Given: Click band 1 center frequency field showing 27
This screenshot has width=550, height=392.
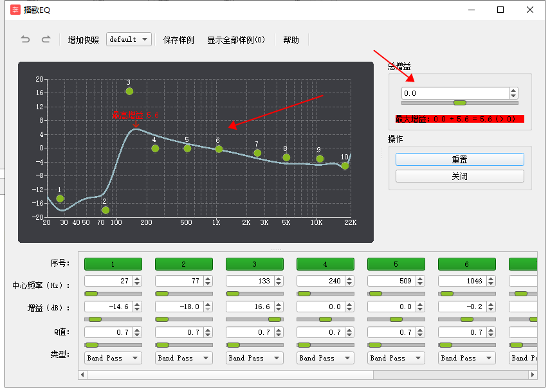Looking at the screenshot, I should (x=109, y=281).
